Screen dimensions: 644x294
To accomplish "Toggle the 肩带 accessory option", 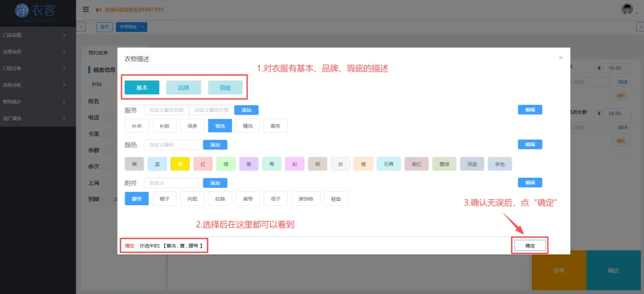I will 247,199.
